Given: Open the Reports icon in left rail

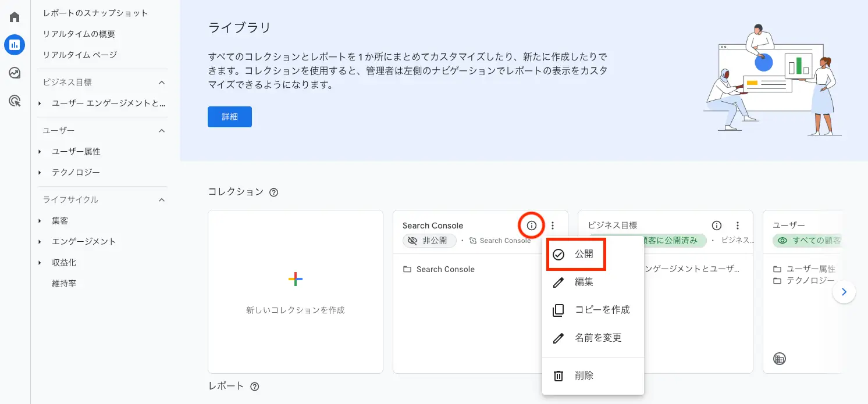Looking at the screenshot, I should click(x=15, y=44).
